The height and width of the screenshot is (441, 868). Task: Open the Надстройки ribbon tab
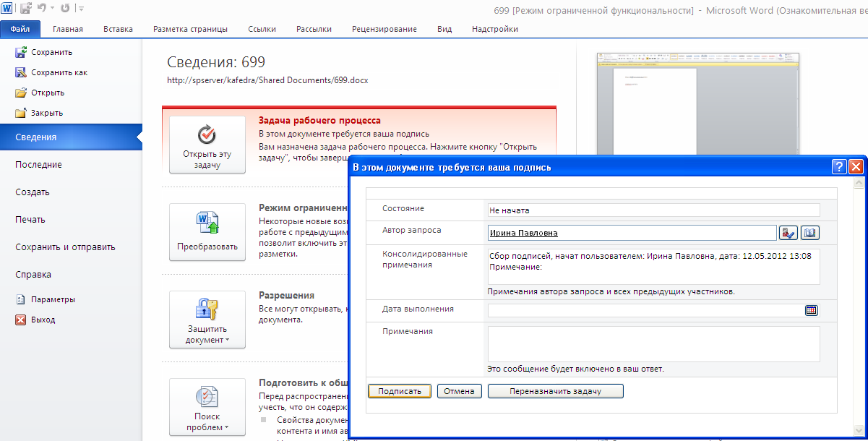(x=494, y=29)
